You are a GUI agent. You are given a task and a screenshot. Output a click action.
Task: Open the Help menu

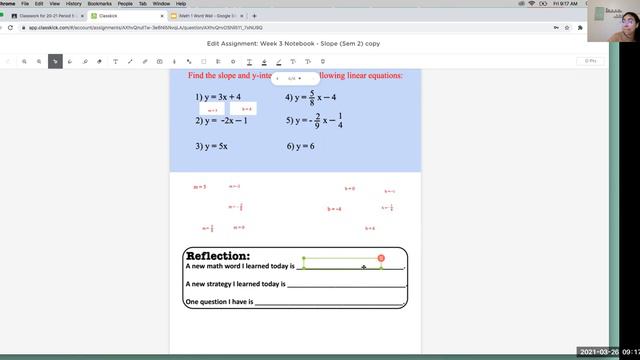point(181,4)
